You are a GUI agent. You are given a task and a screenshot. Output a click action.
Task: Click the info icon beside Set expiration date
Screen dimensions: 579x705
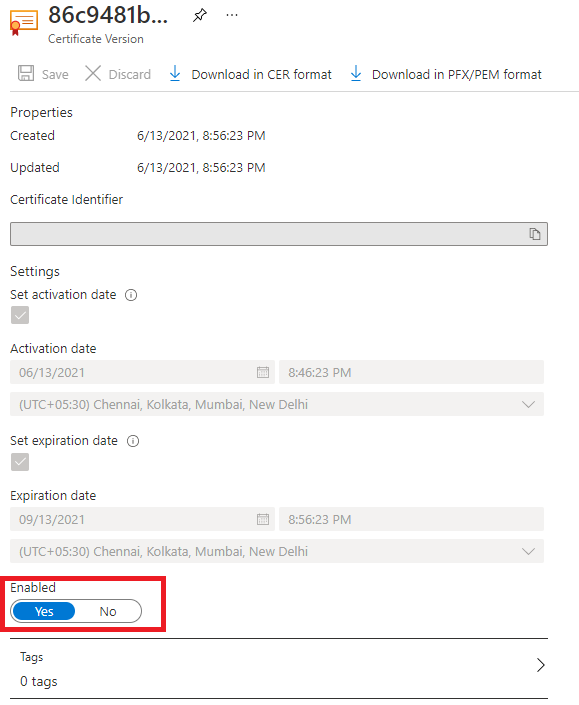click(x=133, y=441)
